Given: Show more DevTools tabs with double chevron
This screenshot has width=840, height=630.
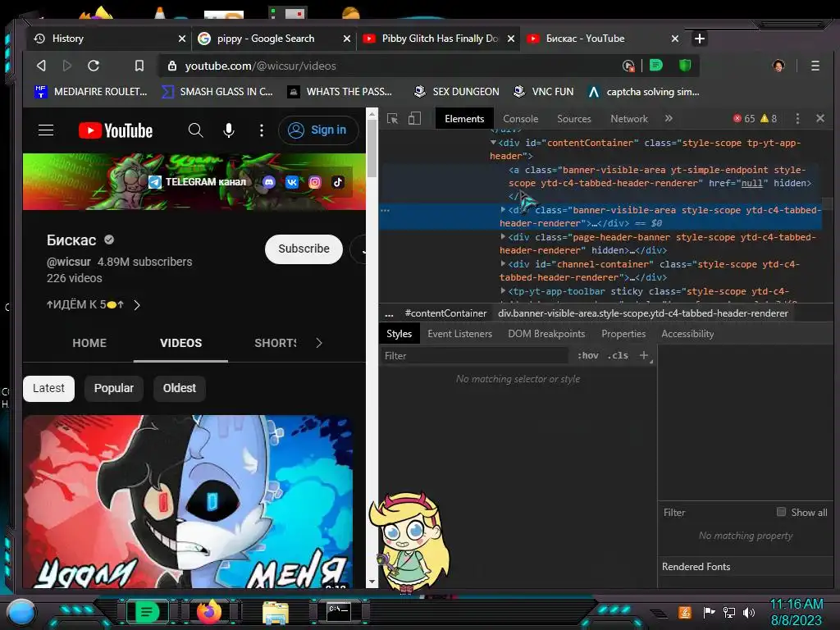Looking at the screenshot, I should pos(669,118).
